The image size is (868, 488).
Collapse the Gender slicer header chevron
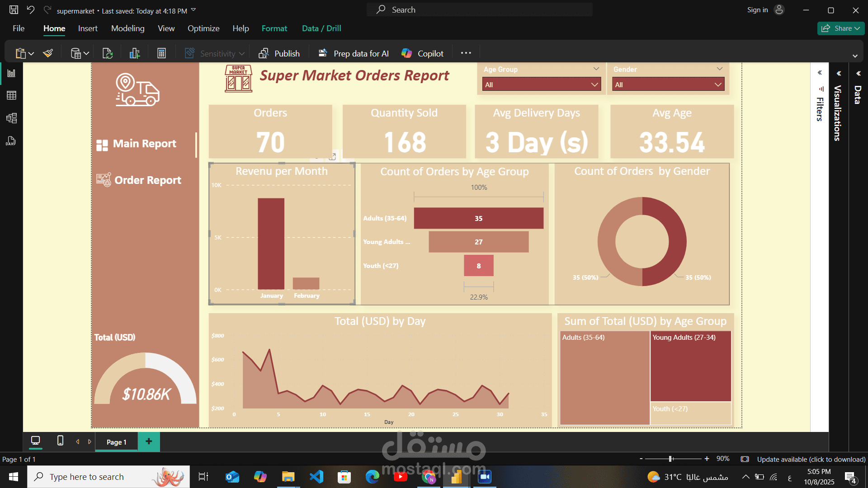719,69
